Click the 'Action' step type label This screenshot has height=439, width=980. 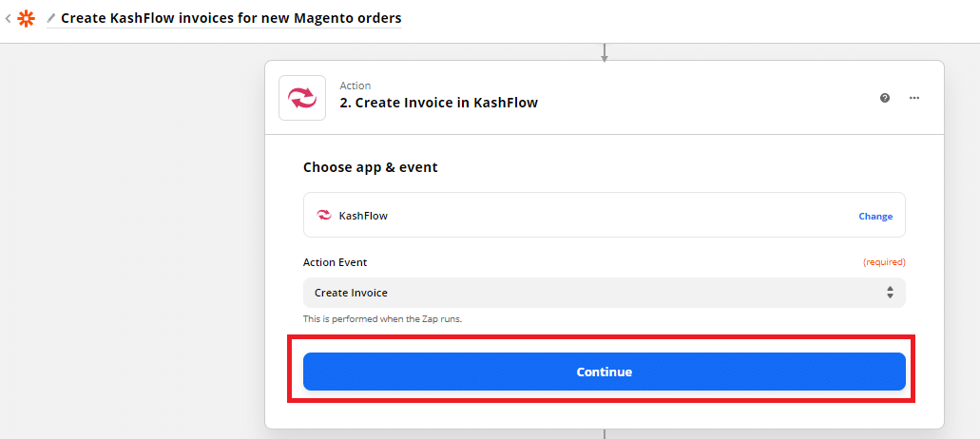coord(355,86)
